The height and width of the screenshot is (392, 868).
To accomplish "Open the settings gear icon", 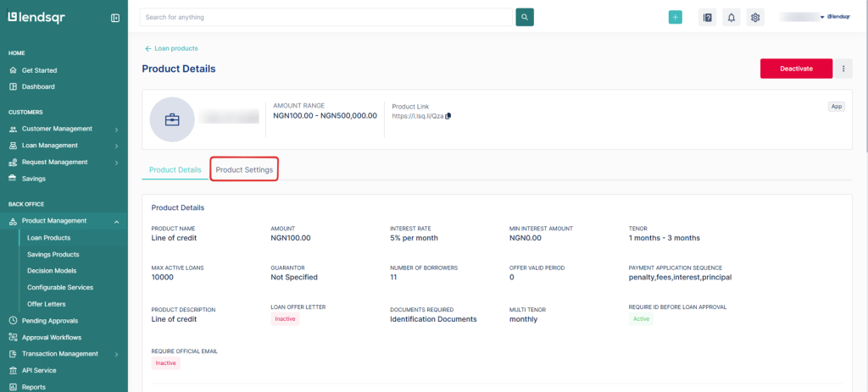I will click(755, 17).
